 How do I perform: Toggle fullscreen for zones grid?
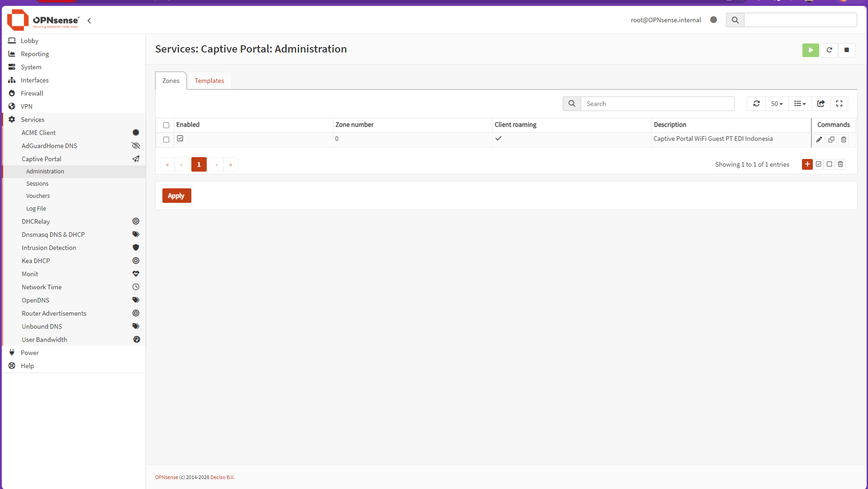coord(839,104)
